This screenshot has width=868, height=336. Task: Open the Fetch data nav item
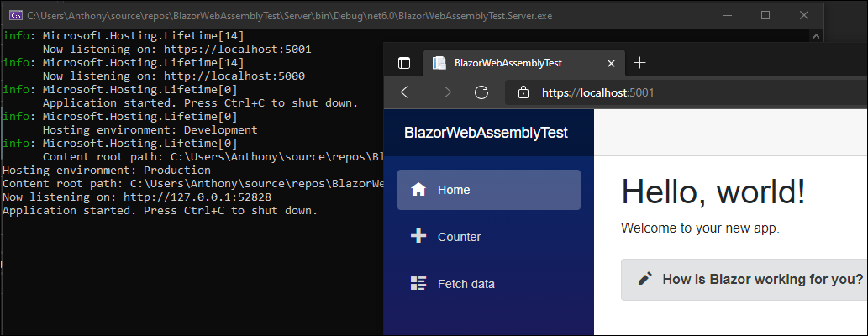point(489,284)
